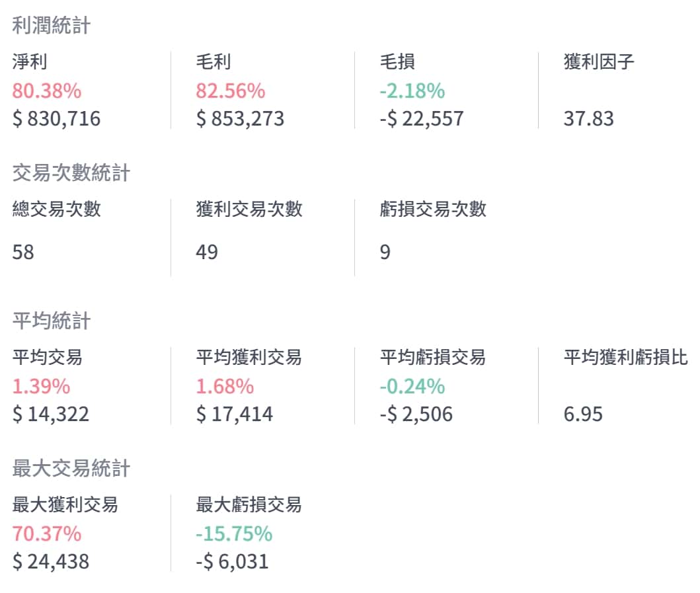Select the 最大虧損交易 amount -$ 6,031
Screen dimensions: 700x593
233,562
